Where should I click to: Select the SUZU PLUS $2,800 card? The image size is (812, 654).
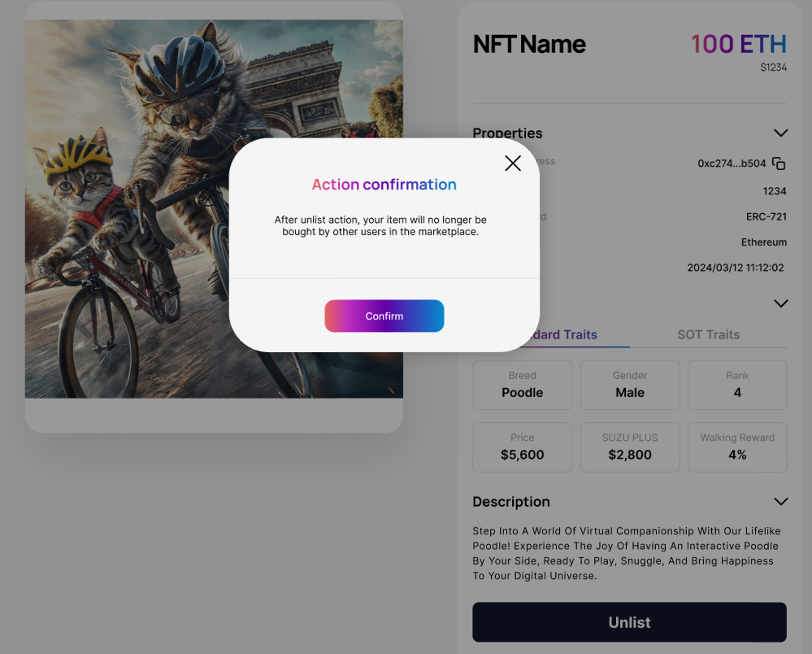tap(629, 447)
